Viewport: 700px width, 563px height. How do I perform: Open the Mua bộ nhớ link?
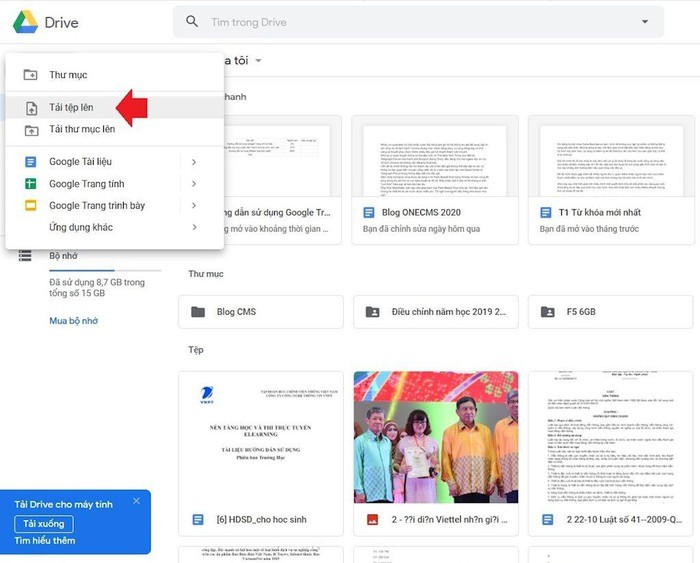pyautogui.click(x=73, y=321)
